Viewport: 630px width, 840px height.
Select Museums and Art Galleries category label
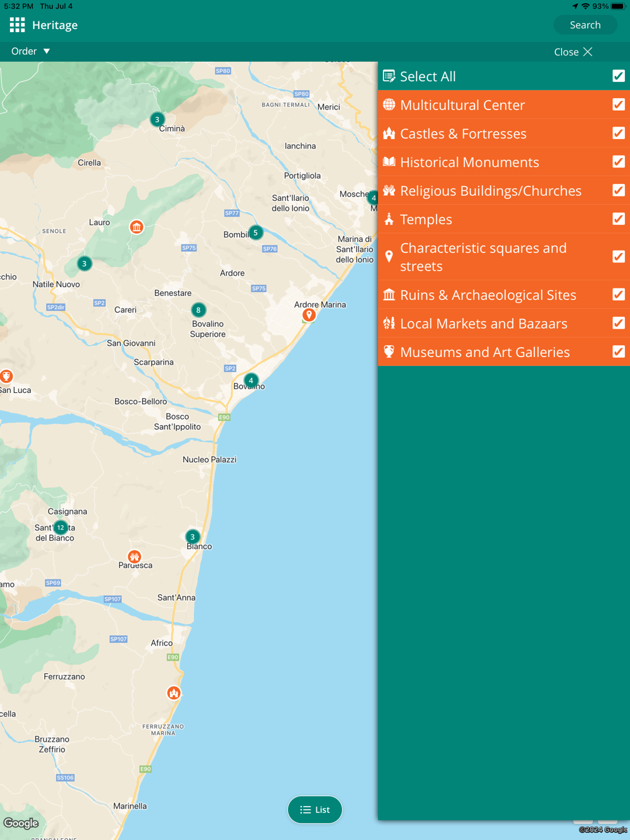(485, 352)
